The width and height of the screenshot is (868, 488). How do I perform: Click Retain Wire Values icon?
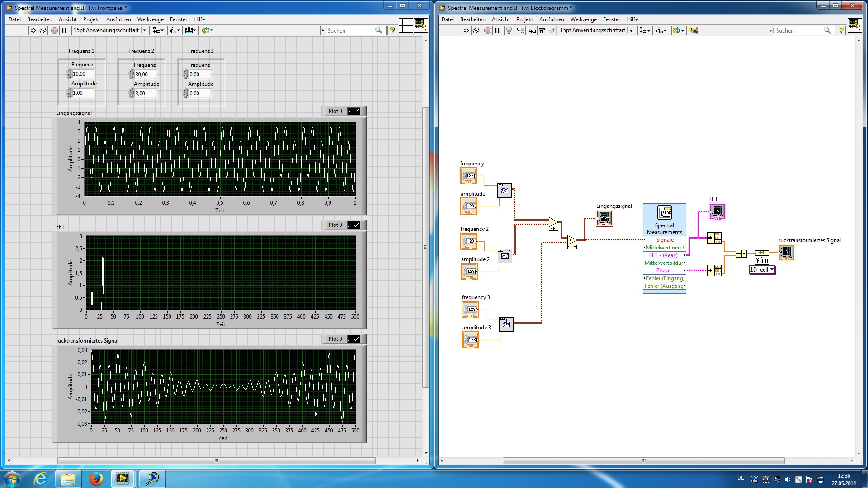[x=521, y=30]
